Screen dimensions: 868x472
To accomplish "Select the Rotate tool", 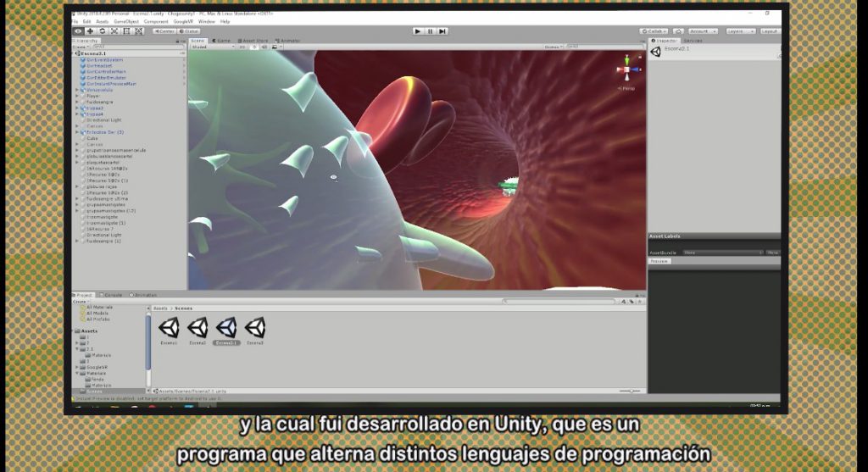I will tap(103, 31).
